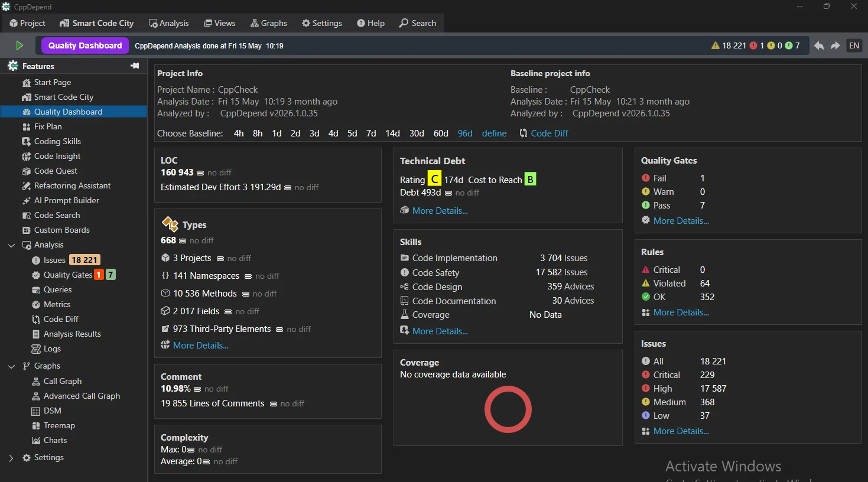Screen dimensions: 868x482
Task: Open More Details under Rules
Action: click(x=681, y=312)
